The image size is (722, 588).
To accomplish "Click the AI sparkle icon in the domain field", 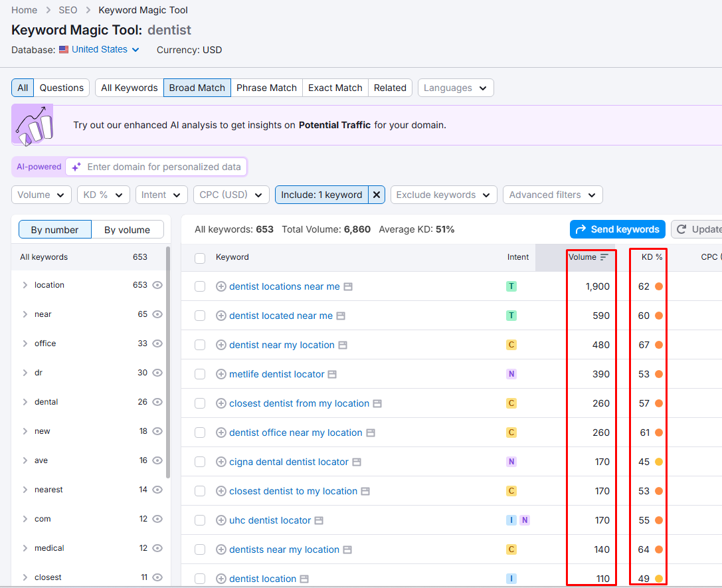I will [75, 166].
